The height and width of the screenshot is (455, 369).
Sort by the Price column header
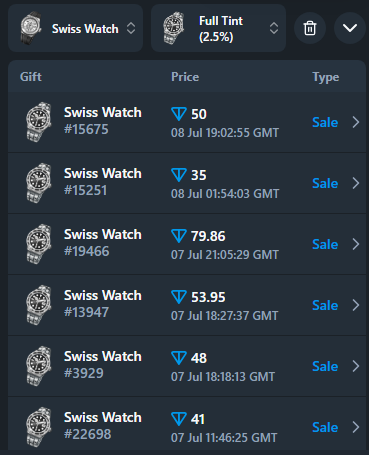pos(185,77)
